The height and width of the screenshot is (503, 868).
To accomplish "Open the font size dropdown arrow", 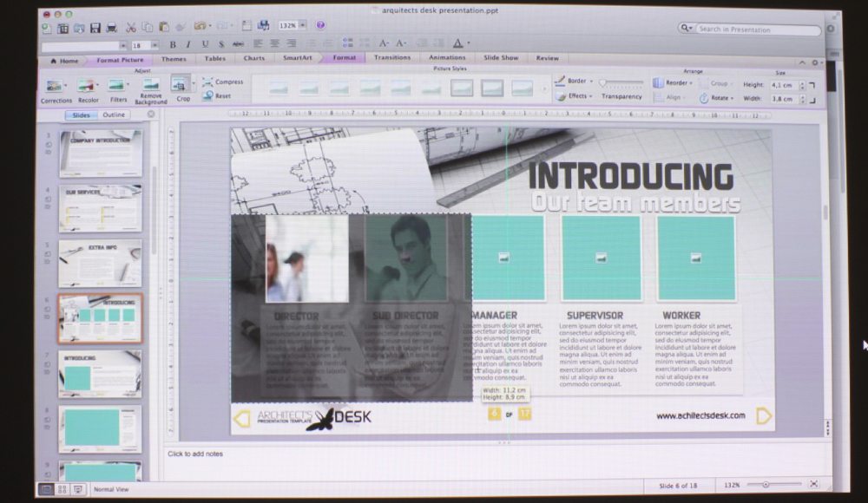I will (155, 45).
